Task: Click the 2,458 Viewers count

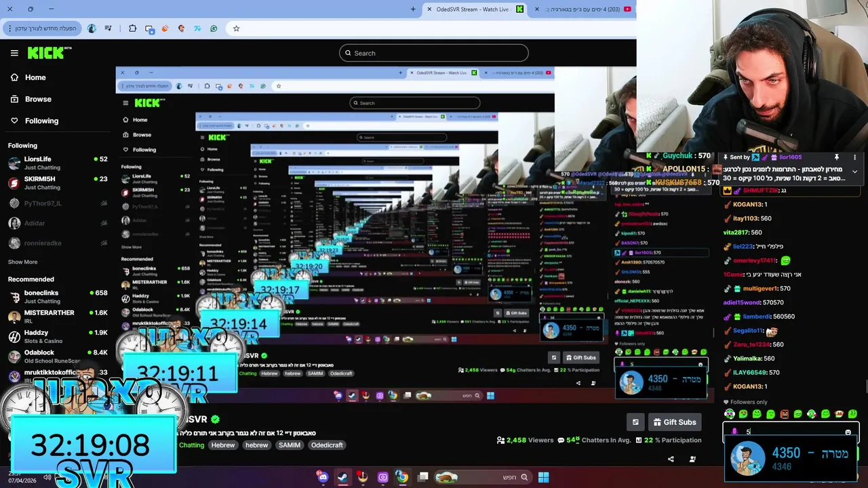Action: [525, 440]
